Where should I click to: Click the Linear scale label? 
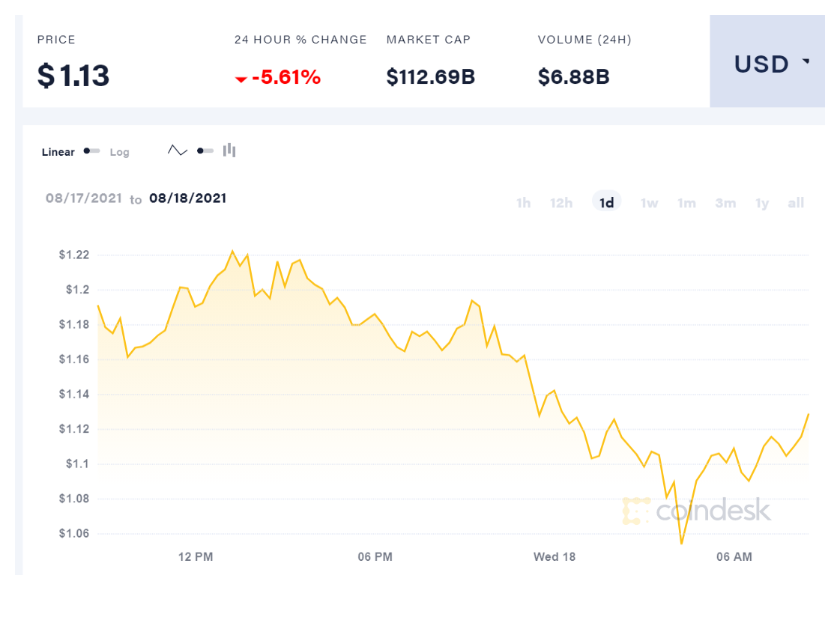[58, 152]
